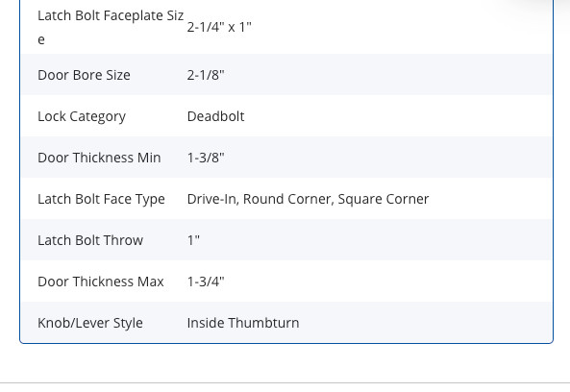Viewport: 570px width, 392px height.
Task: Click the wrapped letter e of Faceplate Size
Action: click(41, 39)
